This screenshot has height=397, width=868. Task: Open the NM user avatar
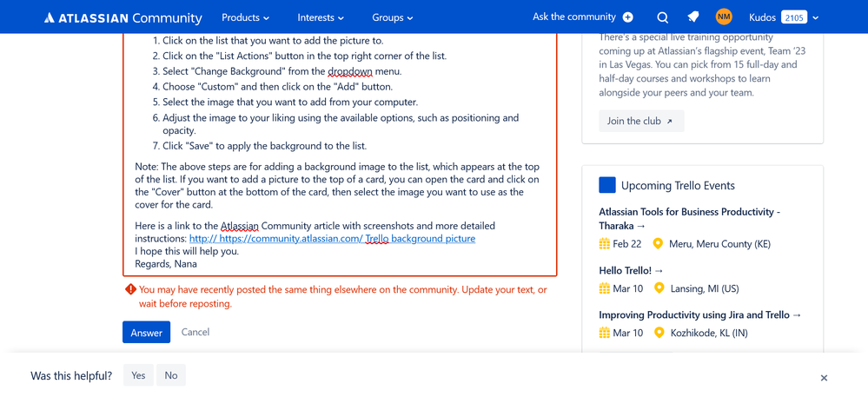click(724, 17)
